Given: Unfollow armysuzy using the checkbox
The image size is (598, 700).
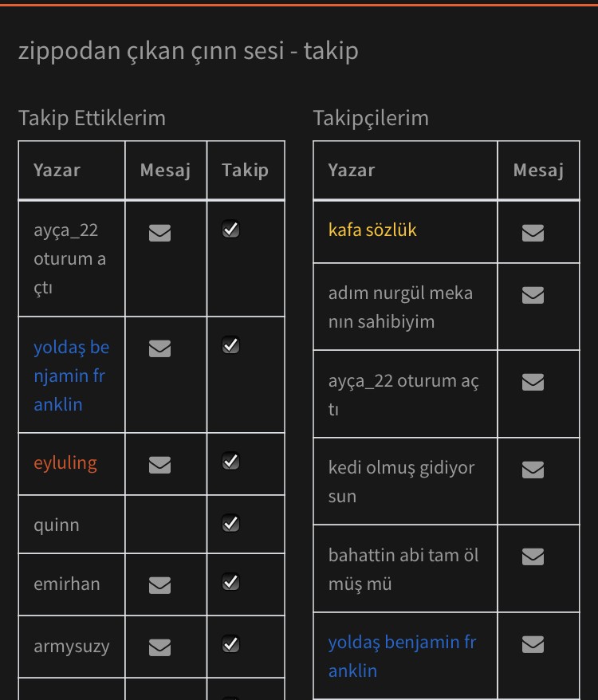Looking at the screenshot, I should point(231,643).
